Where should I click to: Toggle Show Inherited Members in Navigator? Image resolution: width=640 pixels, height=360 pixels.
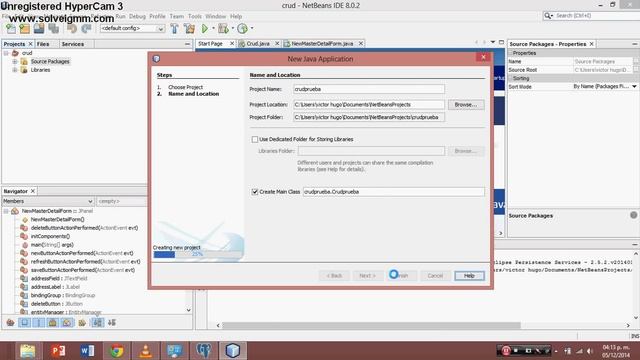11,323
